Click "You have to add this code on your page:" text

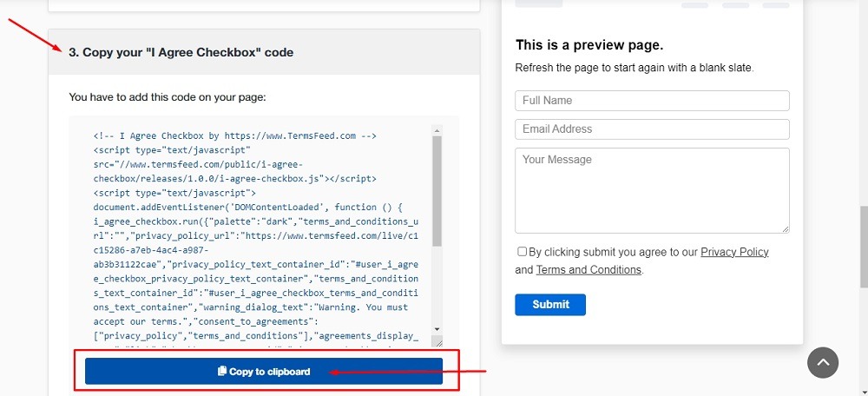point(168,97)
